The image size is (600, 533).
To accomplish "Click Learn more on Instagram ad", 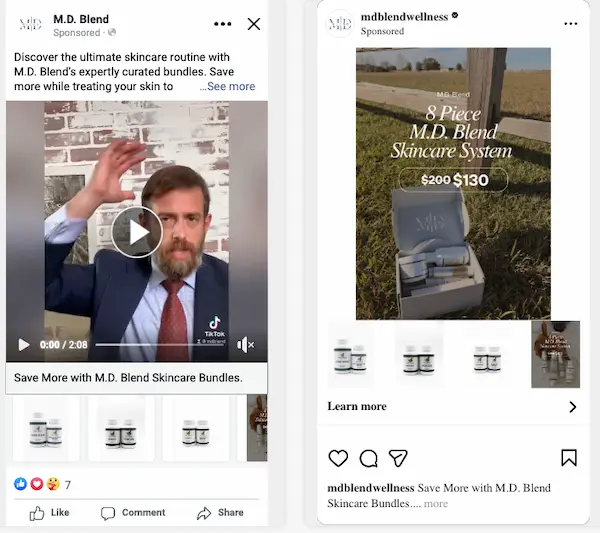I will point(357,406).
